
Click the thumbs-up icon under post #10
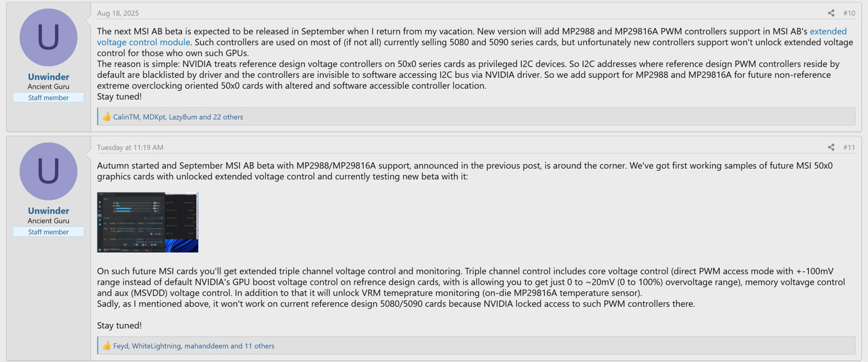pyautogui.click(x=107, y=117)
